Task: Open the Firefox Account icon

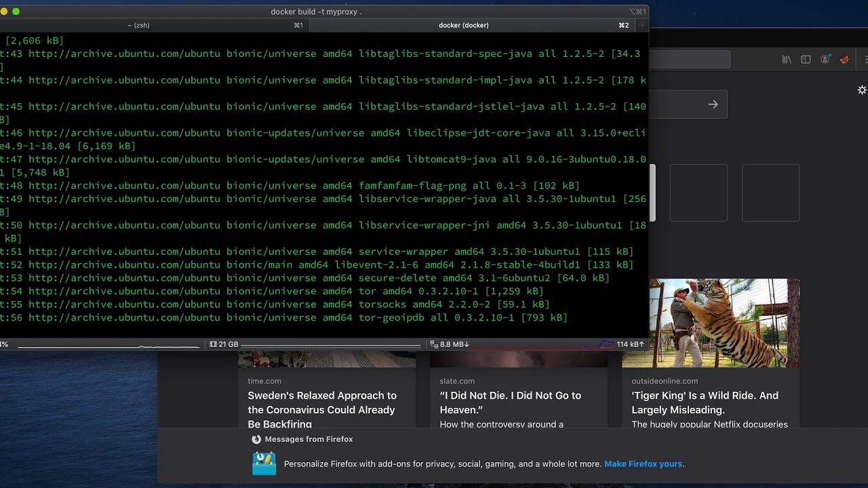Action: pyautogui.click(x=825, y=60)
